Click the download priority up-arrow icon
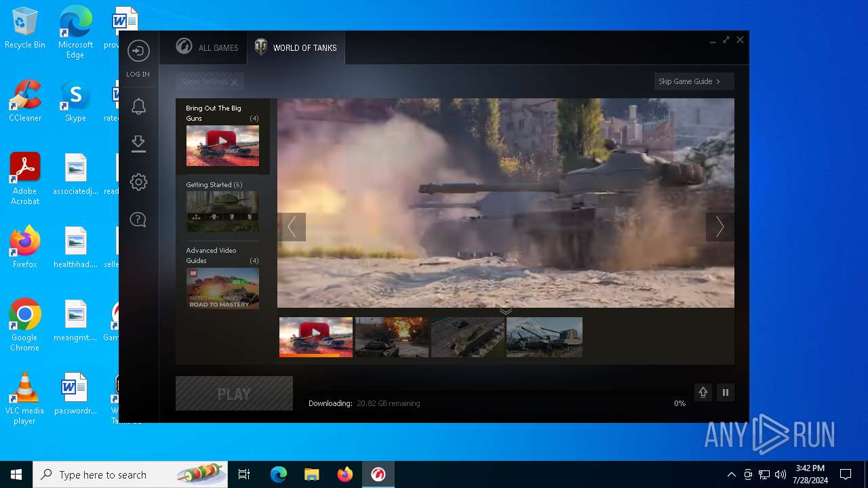Screen dimensions: 868x488 pos(703,392)
